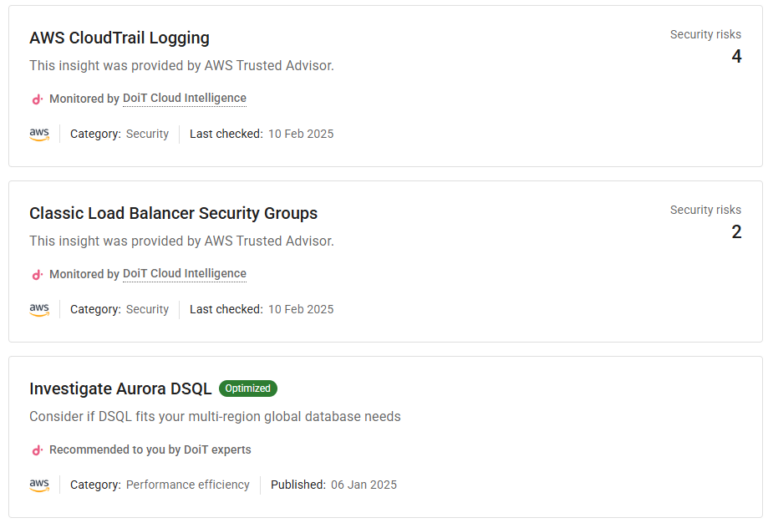Click the security risks count of 4
The width and height of the screenshot is (768, 523).
(x=736, y=57)
